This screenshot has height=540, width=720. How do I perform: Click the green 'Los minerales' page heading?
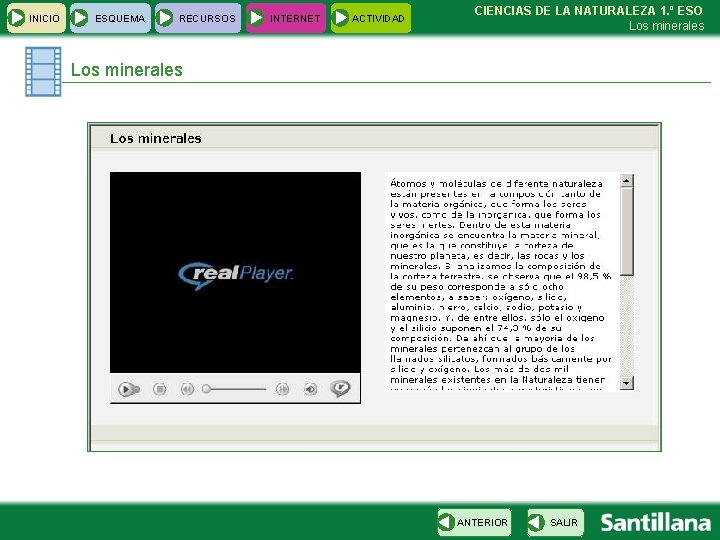point(127,70)
